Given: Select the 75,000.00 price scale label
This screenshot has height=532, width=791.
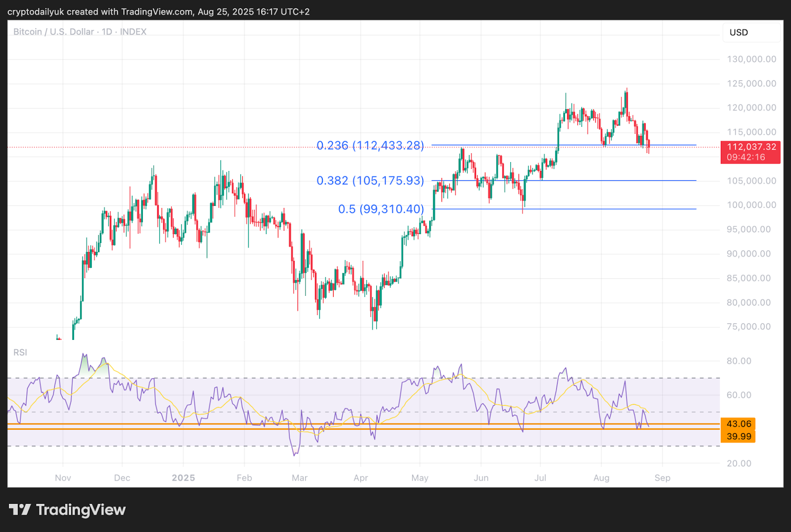Looking at the screenshot, I should (x=748, y=327).
